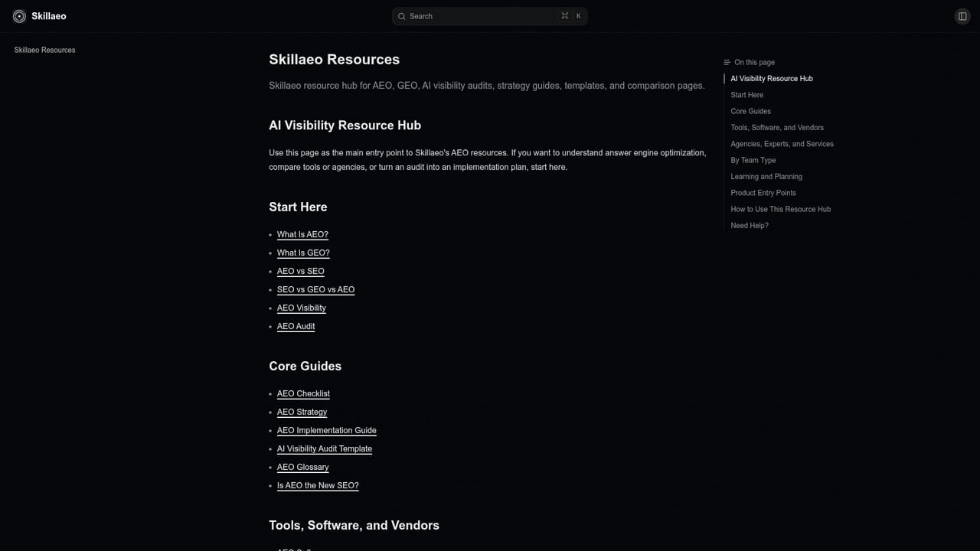This screenshot has width=980, height=551.
Task: Click the 'K' shortcut key badge in search
Action: [578, 16]
